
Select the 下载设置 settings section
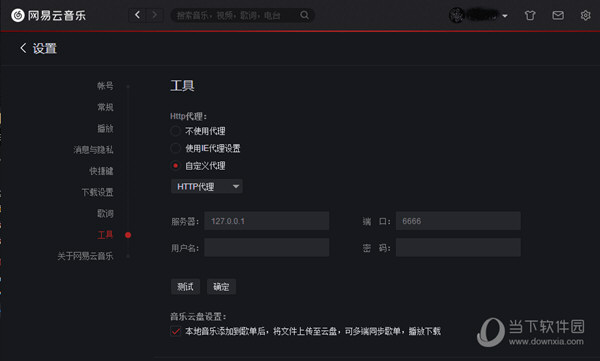(97, 192)
